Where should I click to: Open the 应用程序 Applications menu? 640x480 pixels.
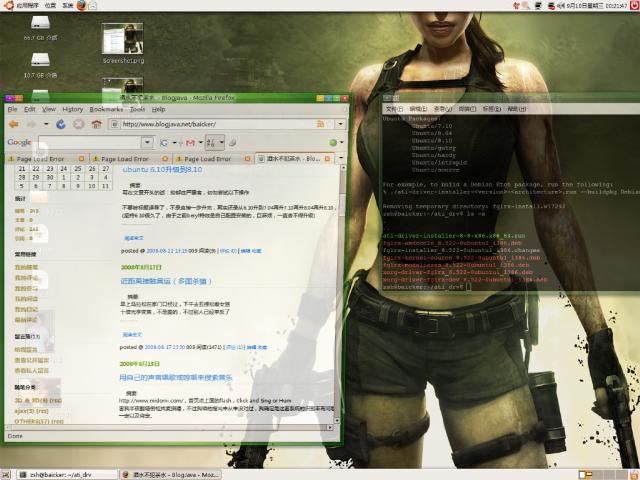[27, 5]
